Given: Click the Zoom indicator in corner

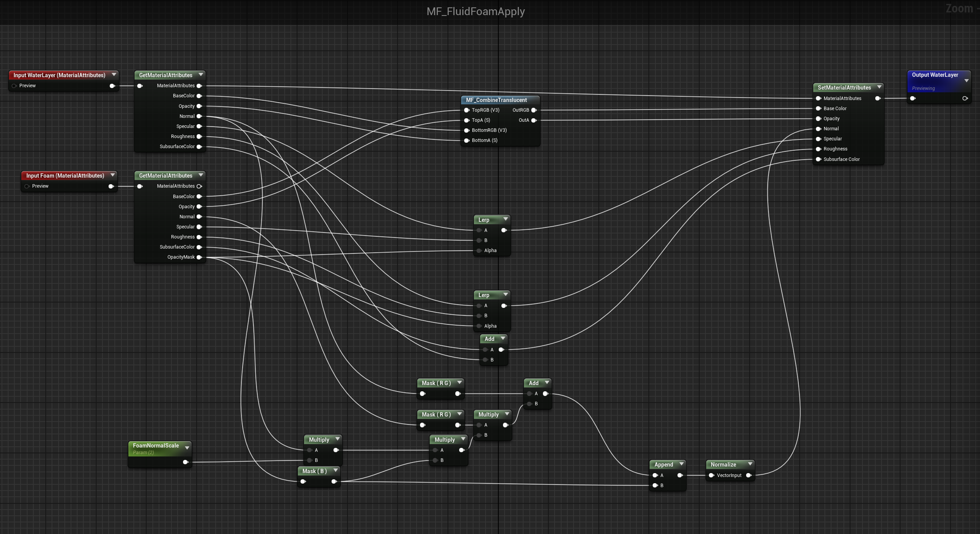Looking at the screenshot, I should 960,9.
